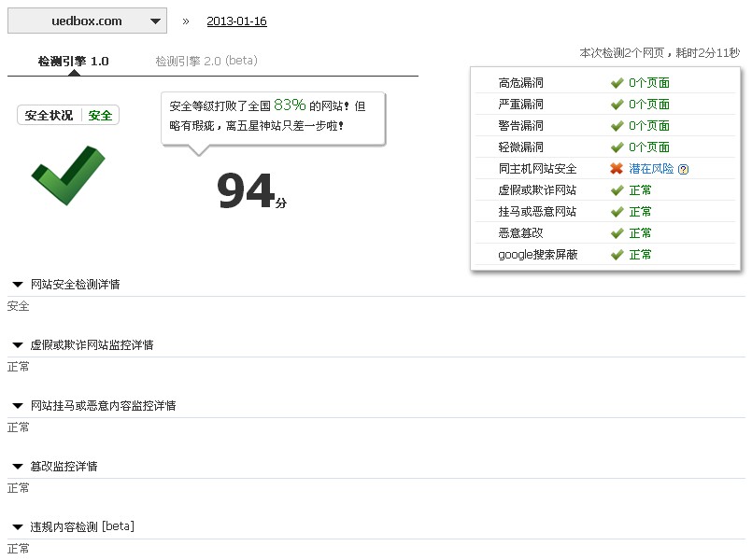
Task: Click the 潜在风险 link
Action: pos(651,169)
